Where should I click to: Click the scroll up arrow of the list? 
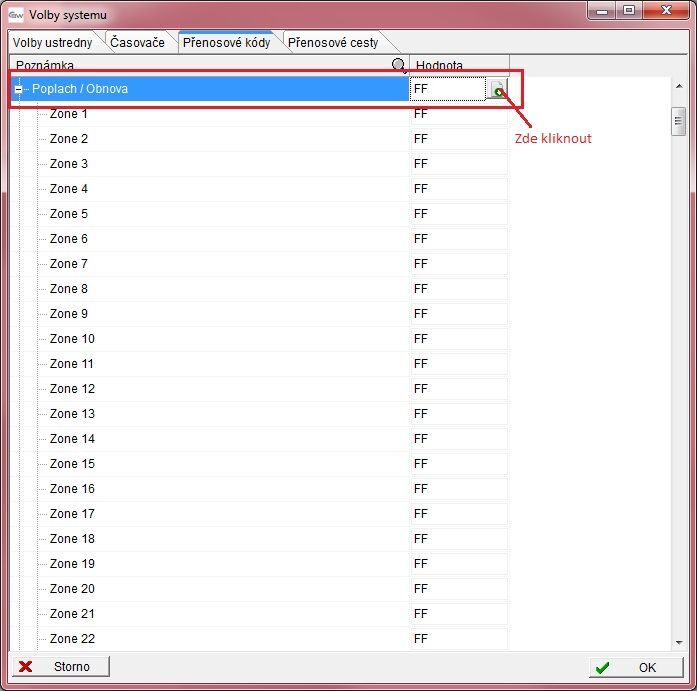point(678,87)
